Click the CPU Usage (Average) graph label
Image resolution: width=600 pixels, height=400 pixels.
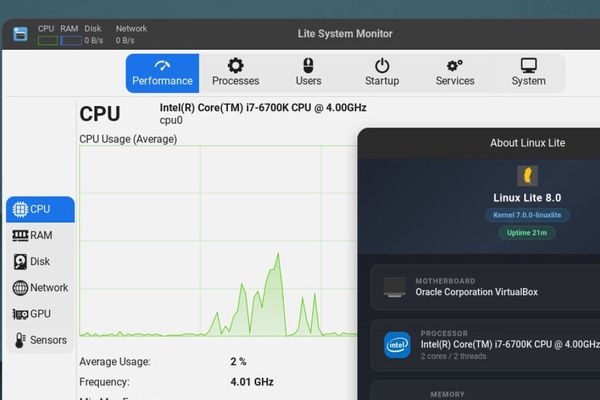(x=128, y=139)
